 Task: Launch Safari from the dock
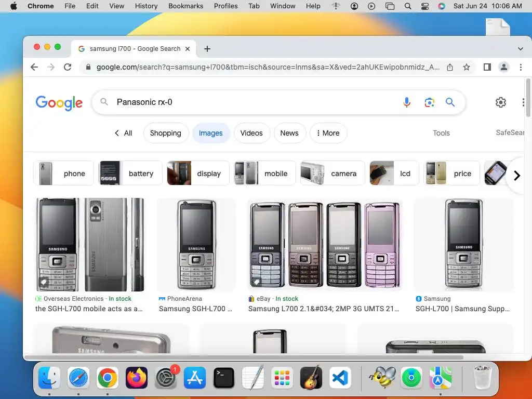pyautogui.click(x=78, y=378)
